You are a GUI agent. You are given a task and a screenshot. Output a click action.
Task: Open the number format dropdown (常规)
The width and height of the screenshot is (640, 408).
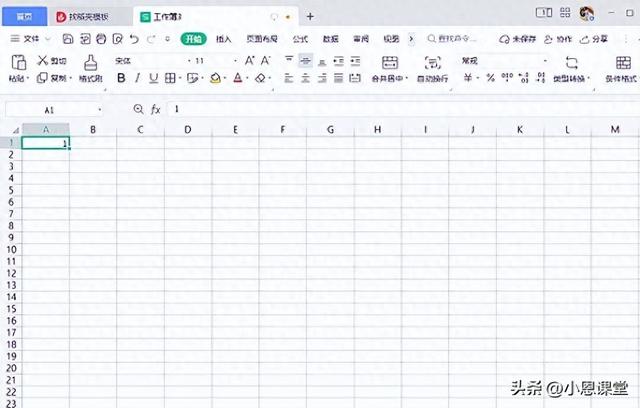coord(545,61)
